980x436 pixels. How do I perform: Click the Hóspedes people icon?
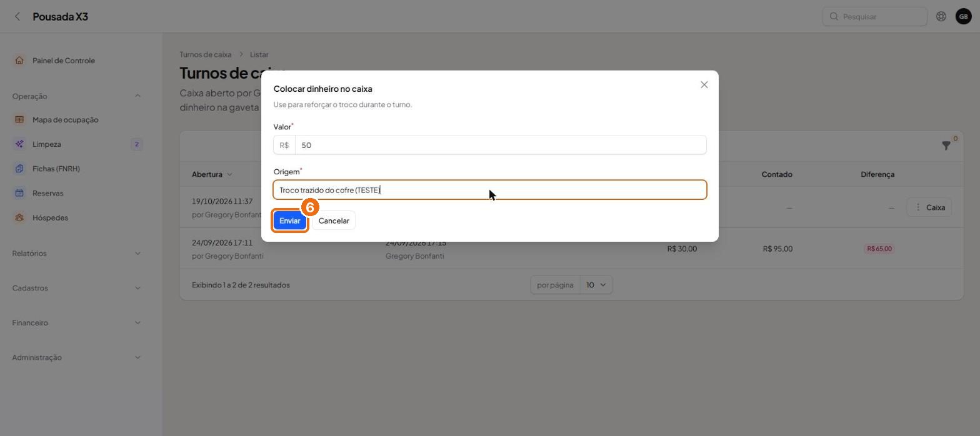tap(19, 217)
